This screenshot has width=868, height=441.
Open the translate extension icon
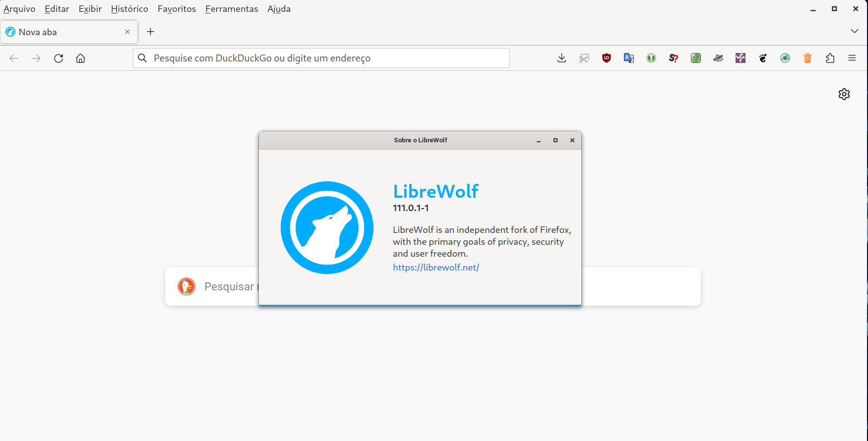point(628,58)
